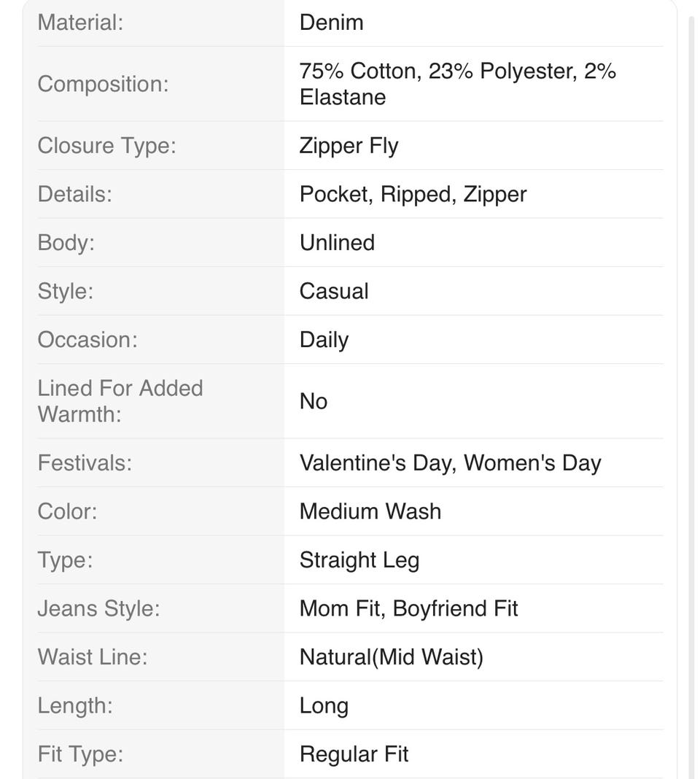The width and height of the screenshot is (700, 779).
Task: Click the Natural(Mid Waist) value
Action: coord(391,656)
